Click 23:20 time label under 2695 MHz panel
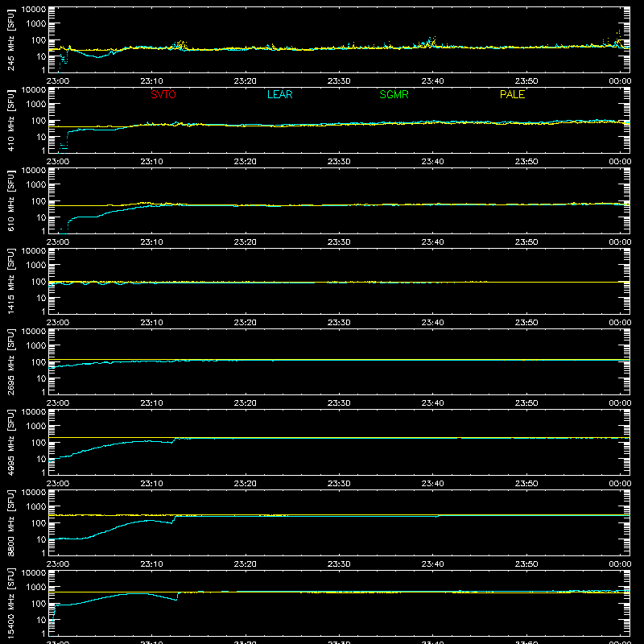644x644 pixels. tap(246, 403)
